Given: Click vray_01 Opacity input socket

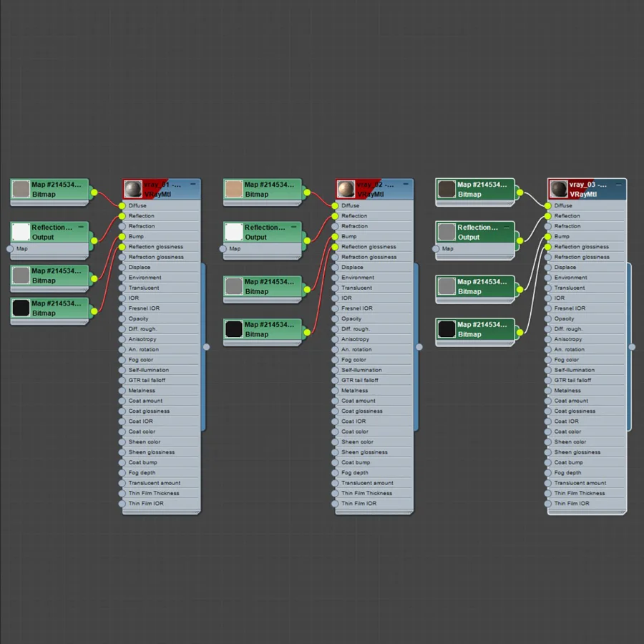Looking at the screenshot, I should pyautogui.click(x=122, y=318).
